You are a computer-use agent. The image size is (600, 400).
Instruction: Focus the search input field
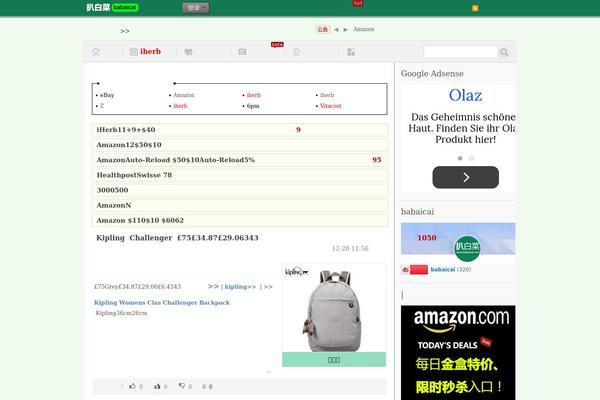pyautogui.click(x=460, y=52)
